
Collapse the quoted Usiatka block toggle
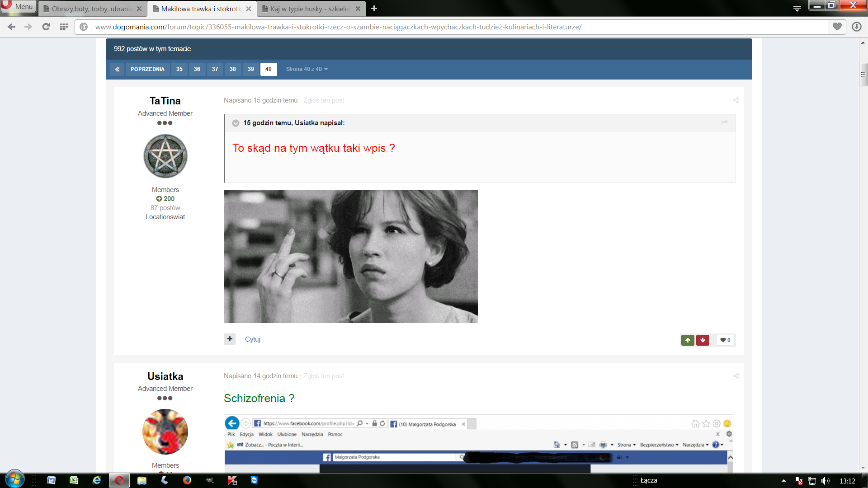click(236, 123)
